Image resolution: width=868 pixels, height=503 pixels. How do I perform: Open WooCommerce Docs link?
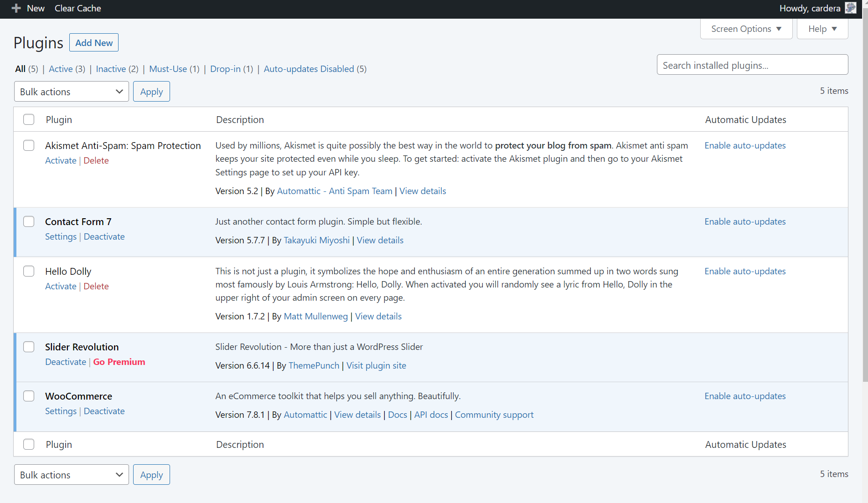tap(398, 415)
